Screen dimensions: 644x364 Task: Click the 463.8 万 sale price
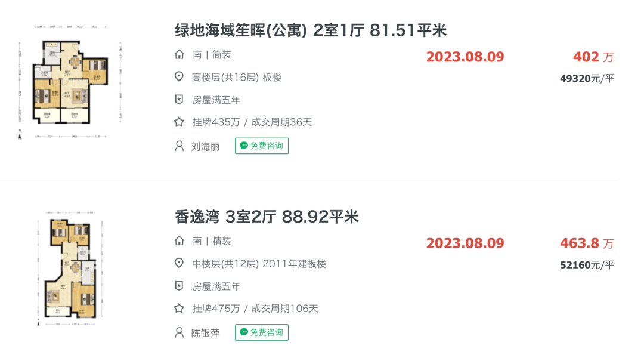587,243
